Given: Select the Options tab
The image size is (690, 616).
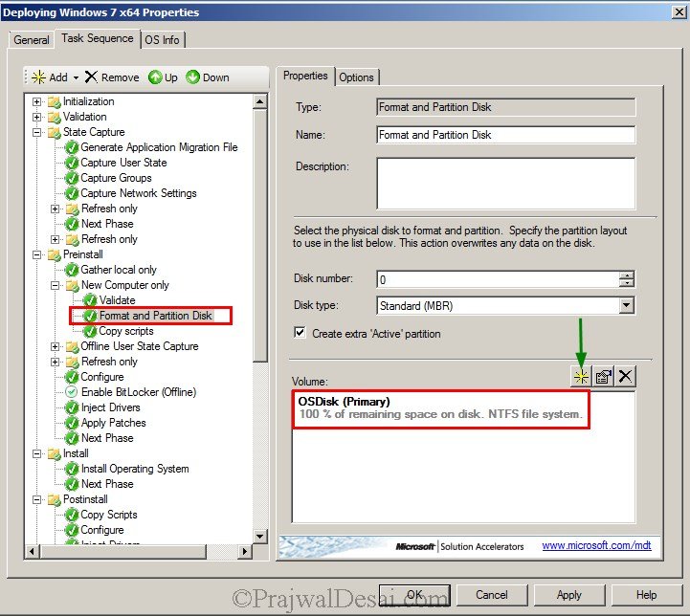Looking at the screenshot, I should [356, 77].
